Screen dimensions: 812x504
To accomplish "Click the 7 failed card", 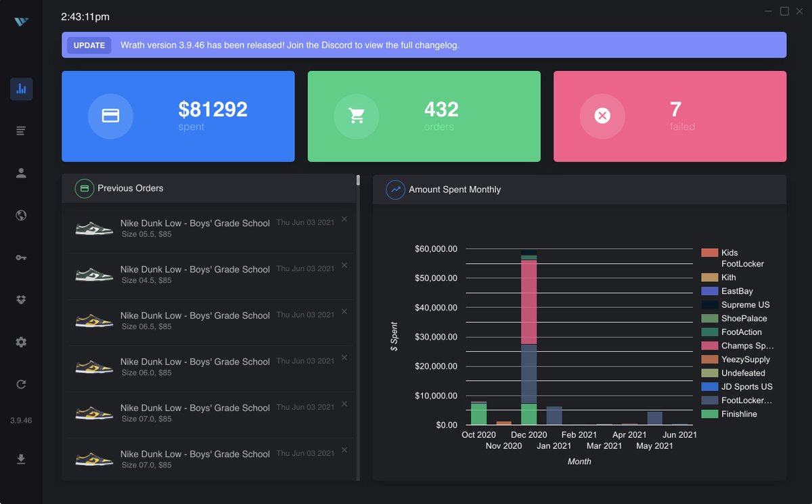I will coord(670,116).
